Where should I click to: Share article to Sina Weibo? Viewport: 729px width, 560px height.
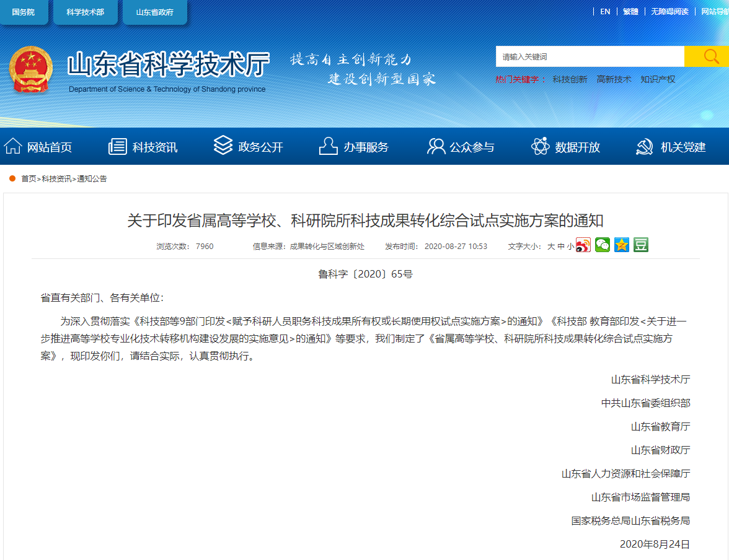pos(583,245)
